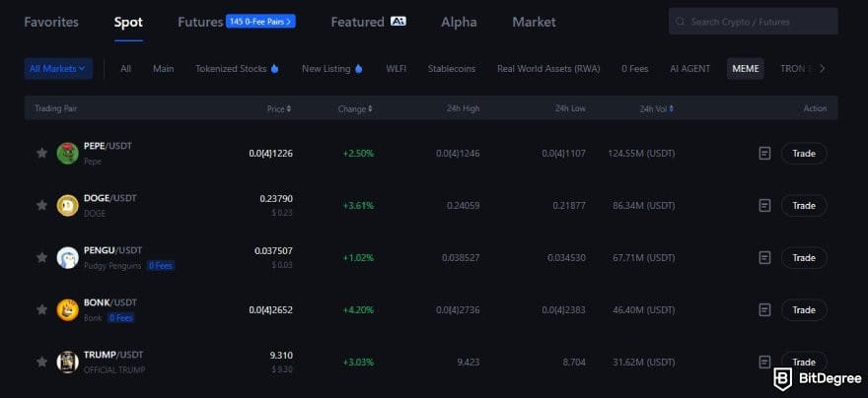Screen dimensions: 868x398
Task: Click BONK volume 46.40M (USDT)
Action: point(644,309)
